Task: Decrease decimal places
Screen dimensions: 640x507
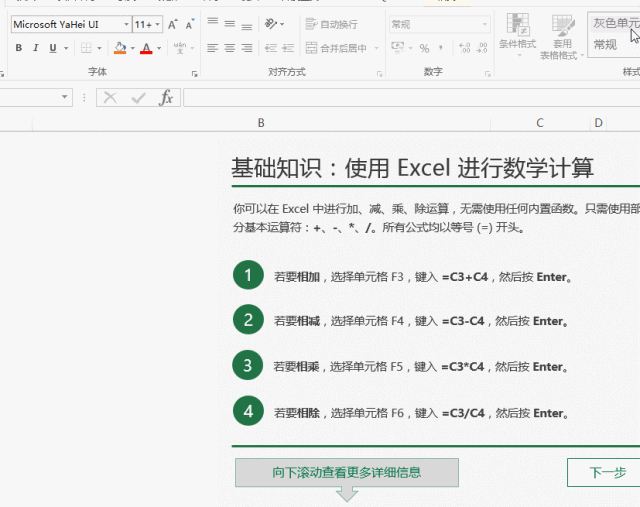Action: pos(482,48)
